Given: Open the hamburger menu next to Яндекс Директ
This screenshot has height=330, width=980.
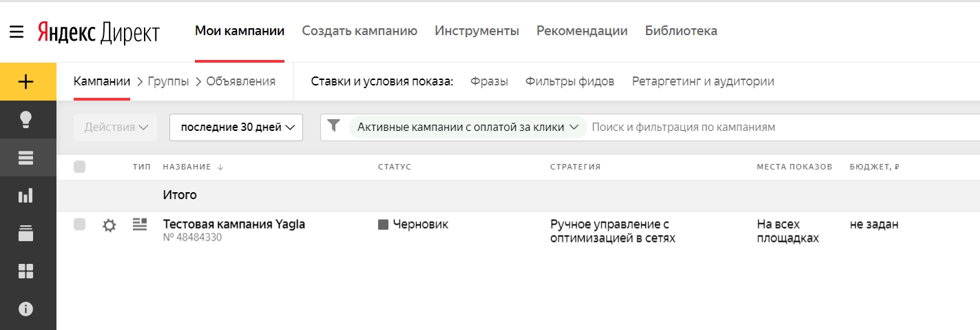Looking at the screenshot, I should (17, 32).
